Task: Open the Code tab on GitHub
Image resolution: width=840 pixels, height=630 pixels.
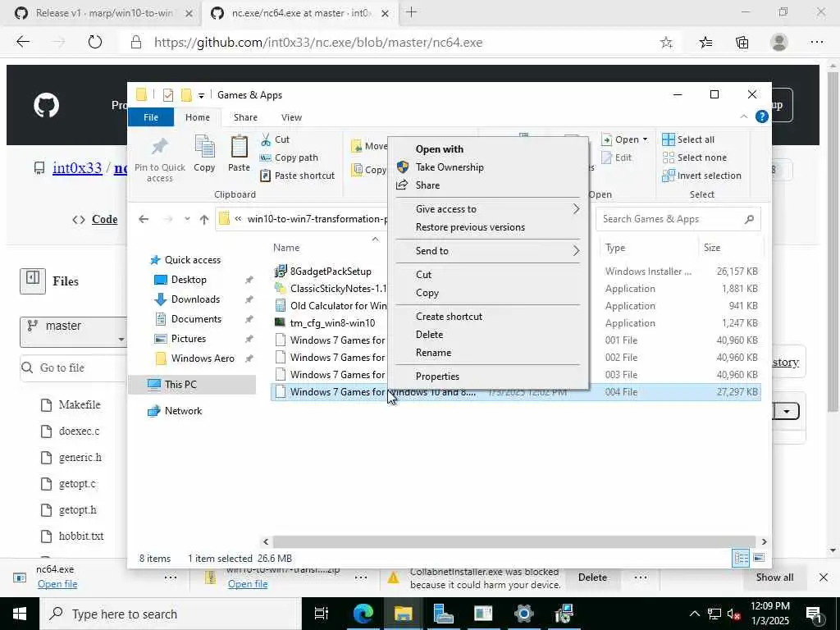Action: [104, 219]
